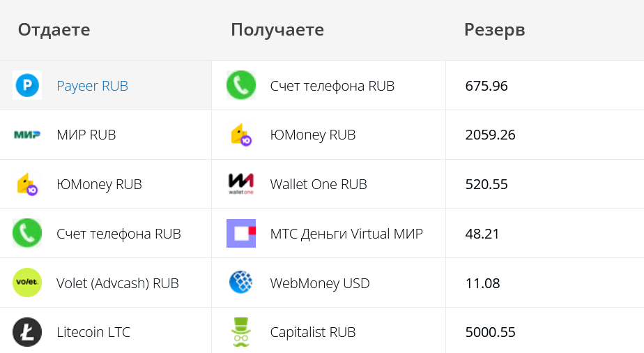This screenshot has height=353, width=644.
Task: Click the green phone icon in Получаете column
Action: 241,85
